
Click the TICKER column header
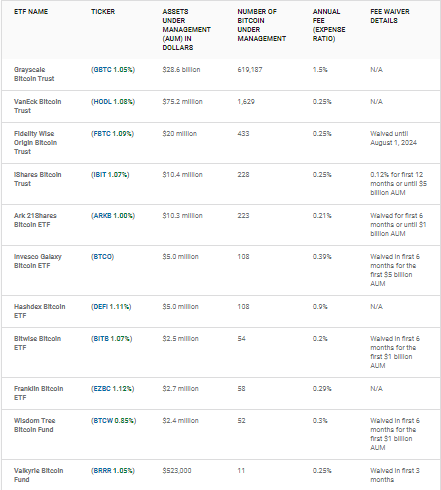(103, 12)
